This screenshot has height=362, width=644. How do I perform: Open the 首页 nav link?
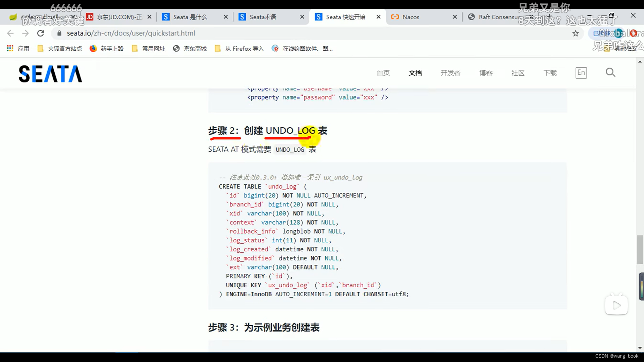click(383, 73)
